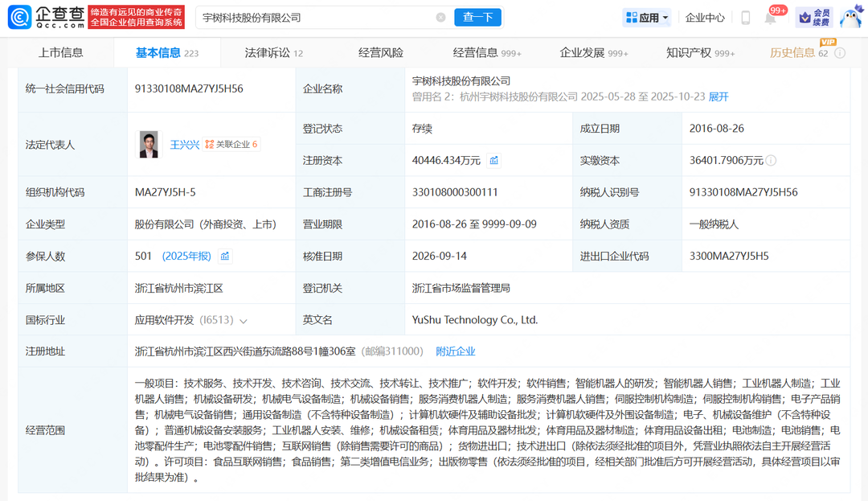Switch to the 法律诉讼 tab
The width and height of the screenshot is (868, 501).
click(273, 53)
